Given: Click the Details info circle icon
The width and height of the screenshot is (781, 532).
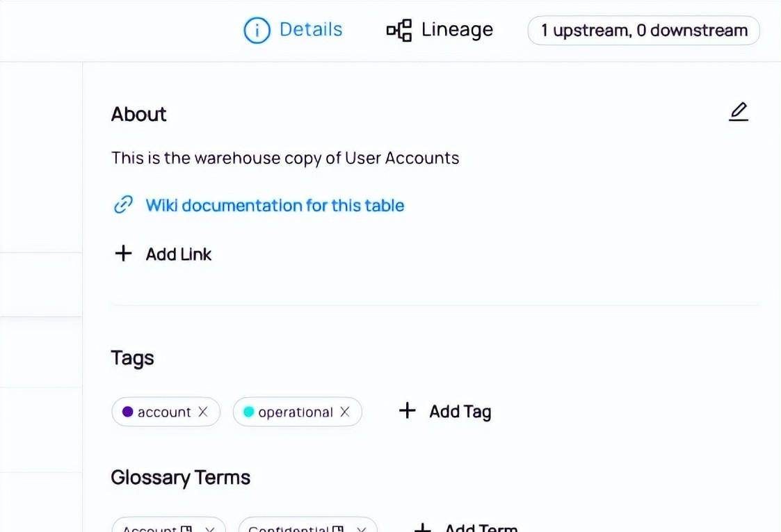Looking at the screenshot, I should coord(257,30).
